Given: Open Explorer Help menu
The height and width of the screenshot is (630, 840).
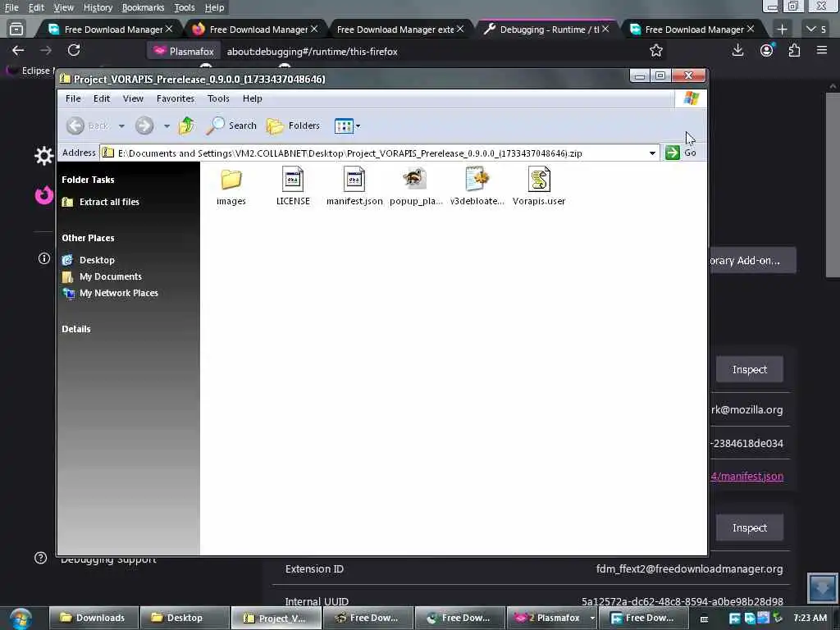Looking at the screenshot, I should 252,98.
